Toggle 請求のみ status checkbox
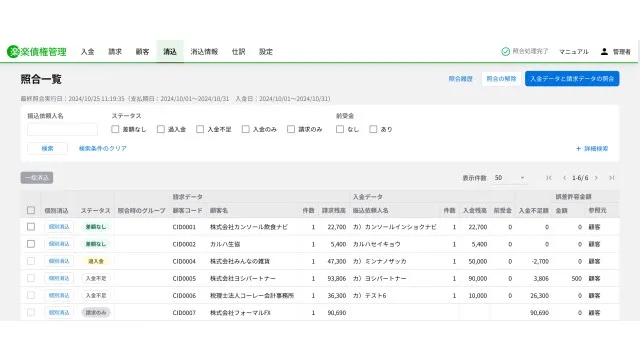Screen dimensions: 640x360 pyautogui.click(x=291, y=129)
